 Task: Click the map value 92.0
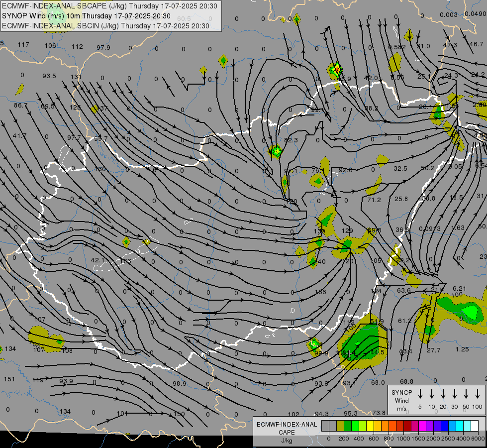click(x=345, y=170)
